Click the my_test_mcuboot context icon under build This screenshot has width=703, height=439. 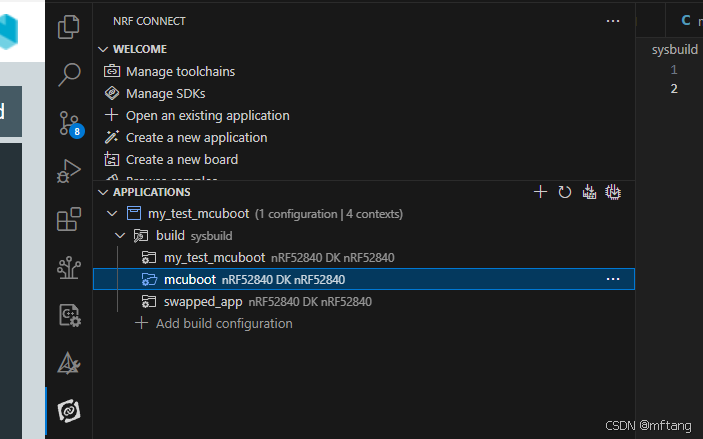149,257
